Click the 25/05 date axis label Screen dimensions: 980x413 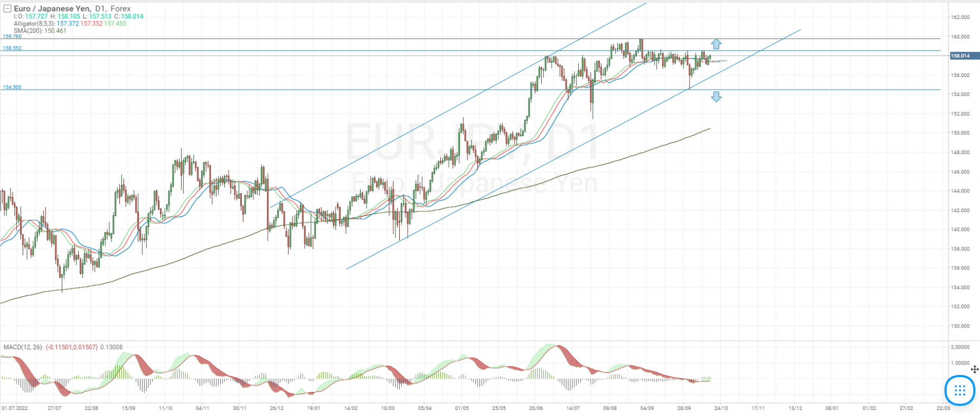(499, 408)
